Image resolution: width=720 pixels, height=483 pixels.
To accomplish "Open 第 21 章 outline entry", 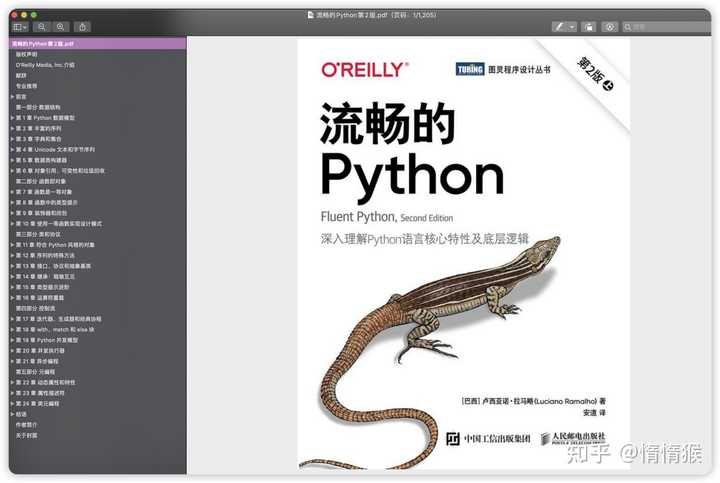I will click(x=37, y=361).
